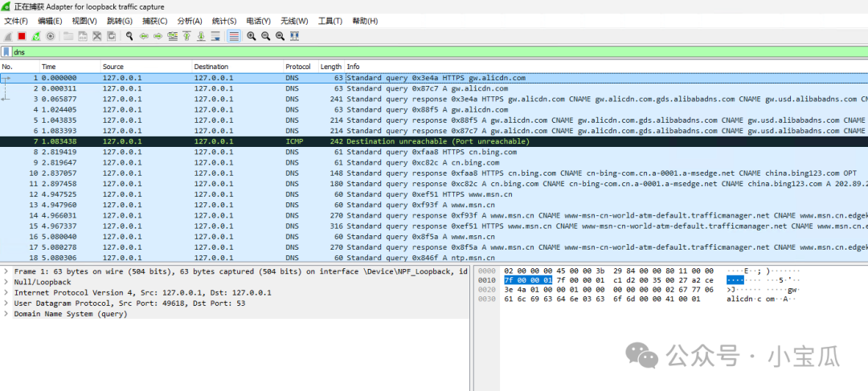Expand Domain Name System (query) section
The image size is (868, 391).
[6, 313]
